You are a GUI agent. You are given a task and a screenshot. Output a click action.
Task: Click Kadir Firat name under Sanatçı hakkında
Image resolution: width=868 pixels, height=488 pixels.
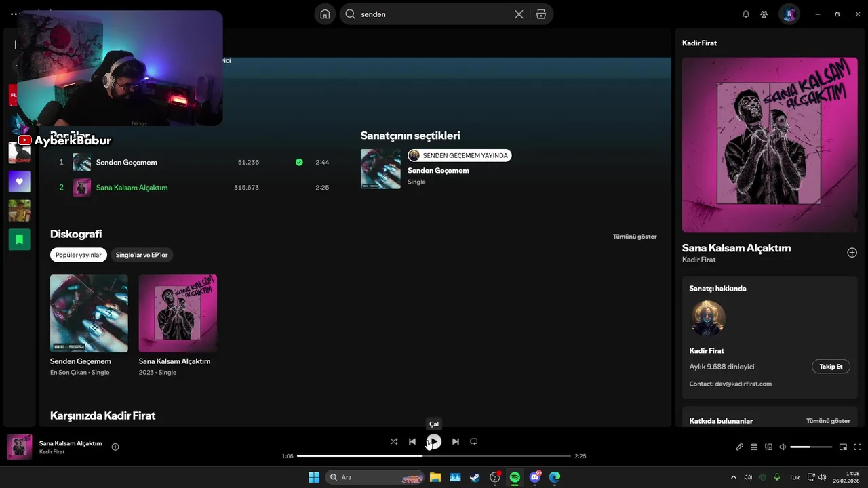707,351
